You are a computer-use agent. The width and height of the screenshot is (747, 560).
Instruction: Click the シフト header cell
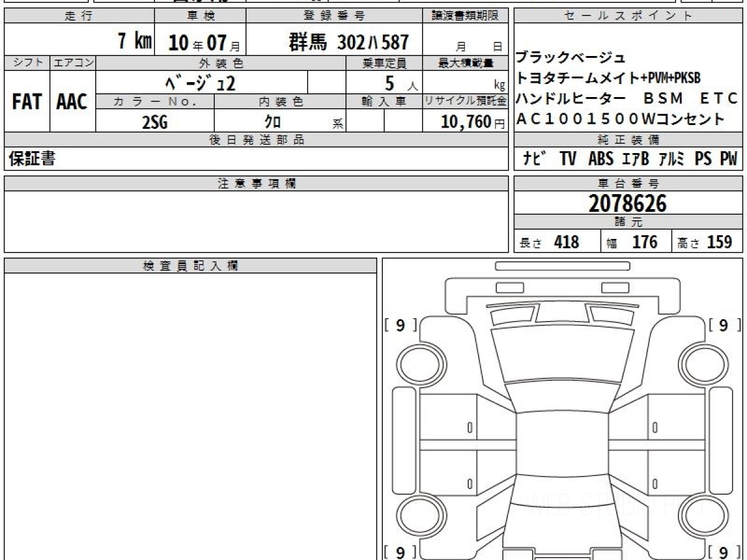(27, 63)
